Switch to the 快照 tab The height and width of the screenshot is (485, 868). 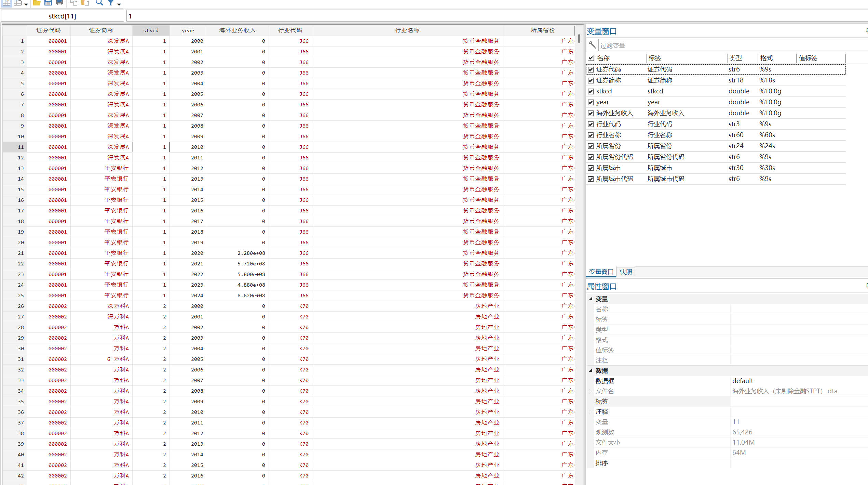(x=626, y=272)
